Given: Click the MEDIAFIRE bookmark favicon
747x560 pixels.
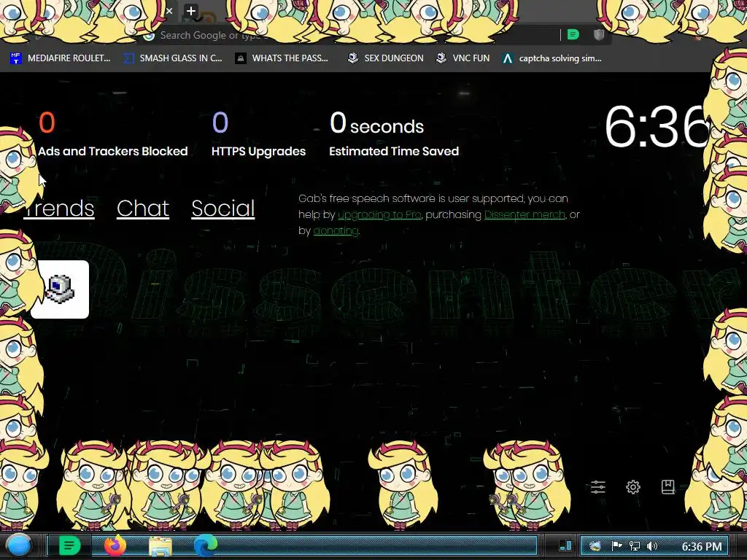Looking at the screenshot, I should pos(16,58).
